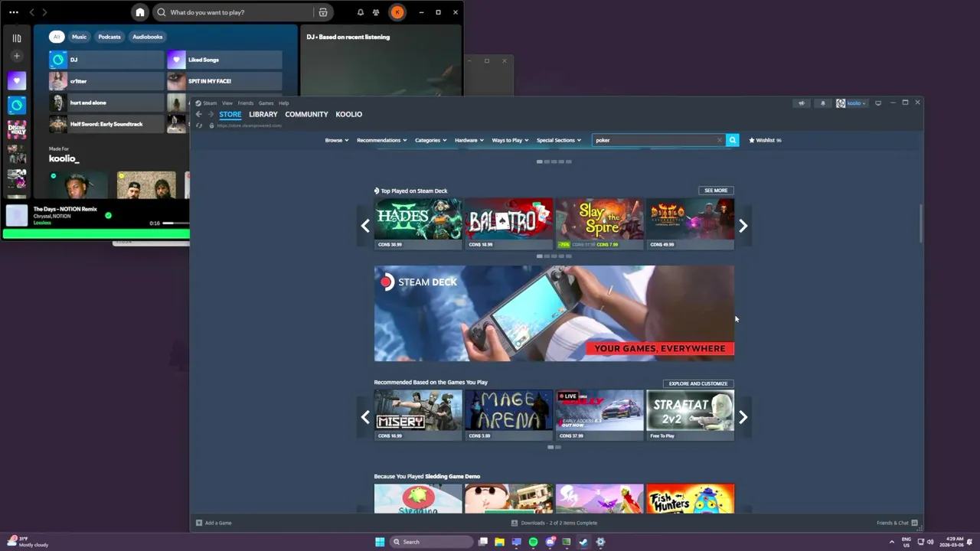Seek in Spotify playback progress bar

[176, 223]
